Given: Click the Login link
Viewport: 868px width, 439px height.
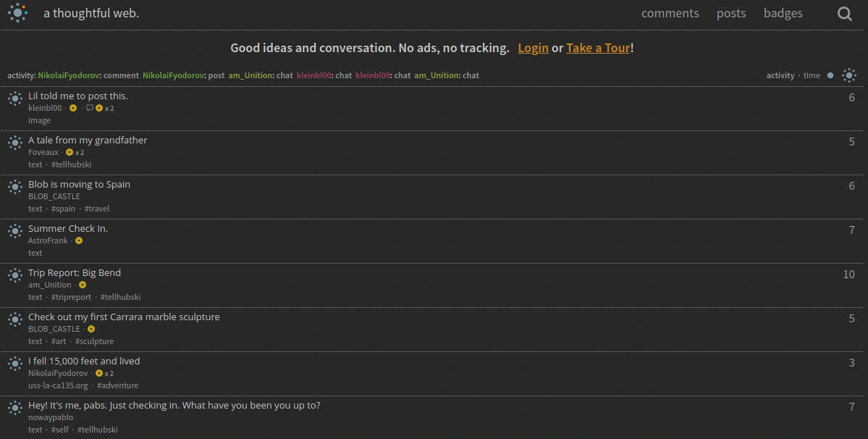Looking at the screenshot, I should coord(533,48).
